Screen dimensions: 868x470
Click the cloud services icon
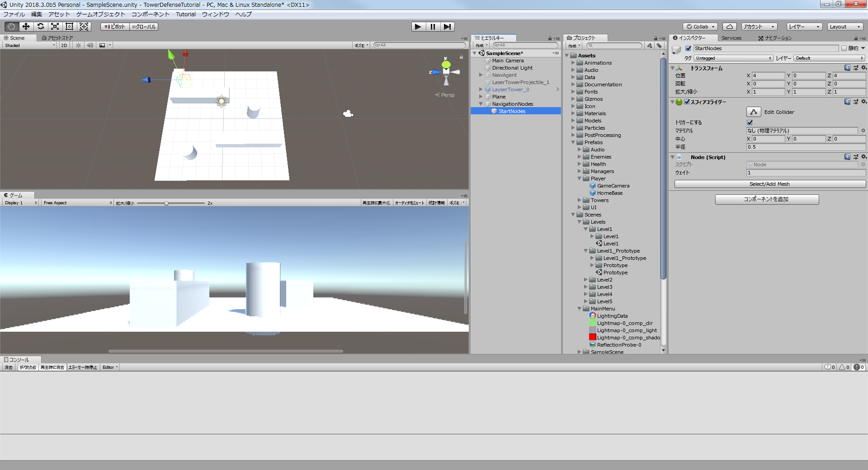point(729,27)
